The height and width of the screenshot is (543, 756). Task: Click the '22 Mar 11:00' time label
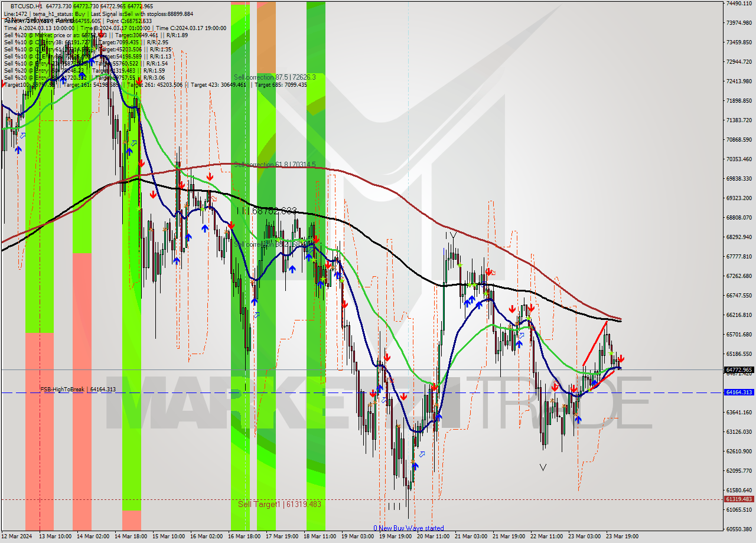(x=547, y=537)
